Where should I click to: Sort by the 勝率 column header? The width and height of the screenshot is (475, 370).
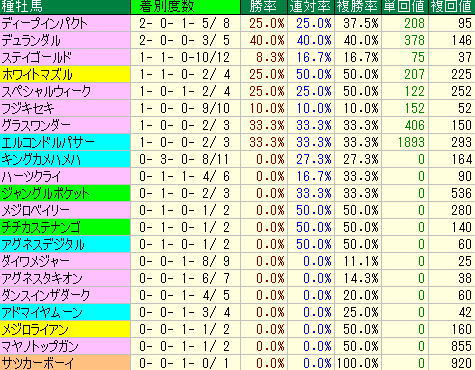tap(264, 7)
